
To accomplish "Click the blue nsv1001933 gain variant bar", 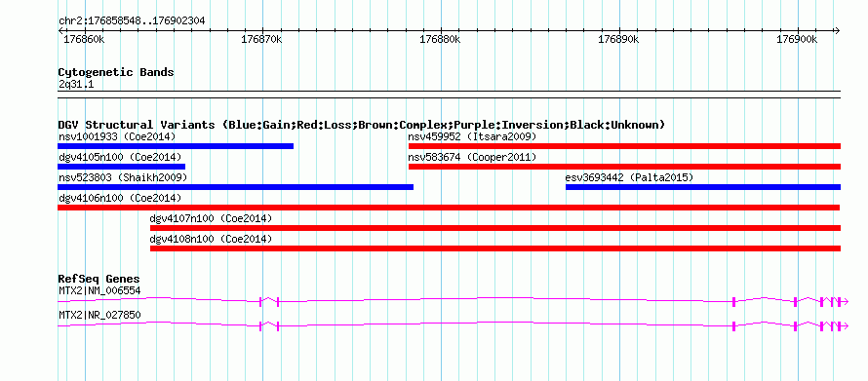I will (176, 146).
